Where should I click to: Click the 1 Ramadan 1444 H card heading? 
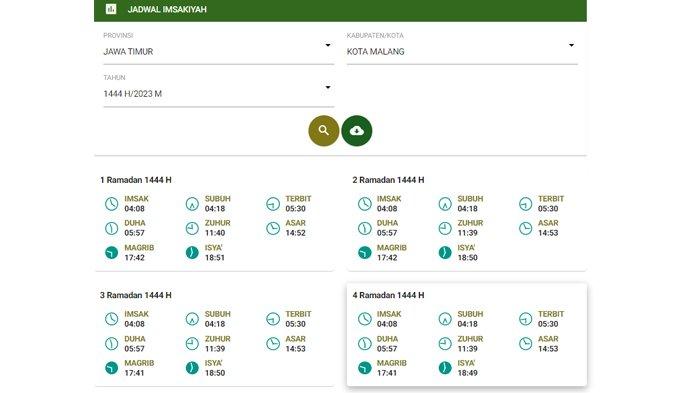tap(136, 180)
